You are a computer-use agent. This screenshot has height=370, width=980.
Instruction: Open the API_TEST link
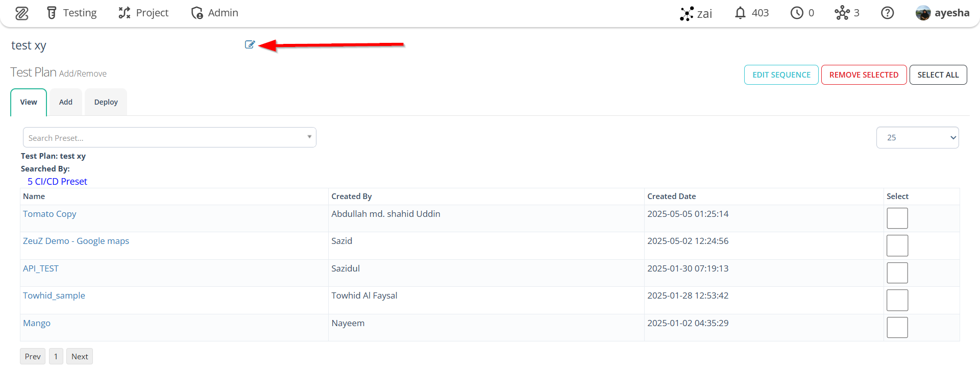click(41, 268)
